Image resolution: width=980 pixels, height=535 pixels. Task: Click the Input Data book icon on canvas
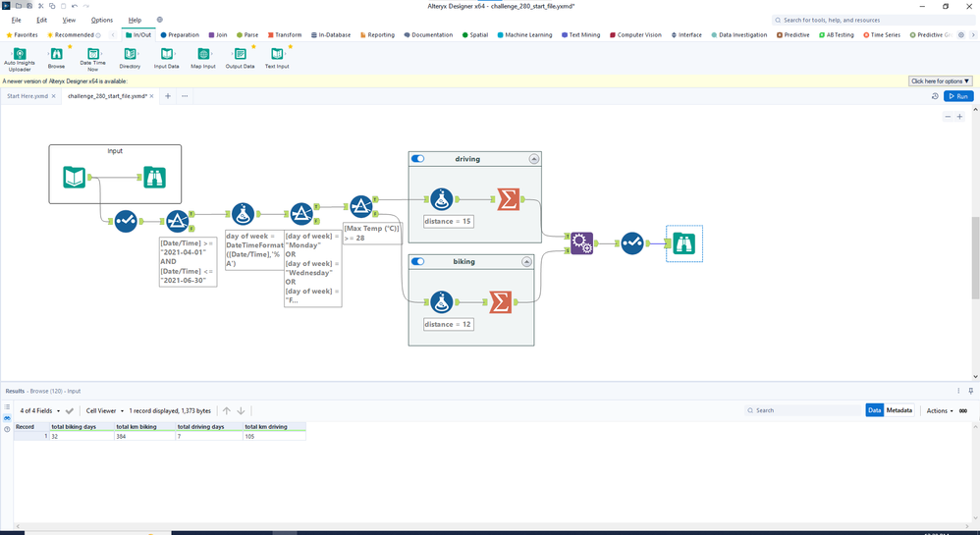(74, 178)
